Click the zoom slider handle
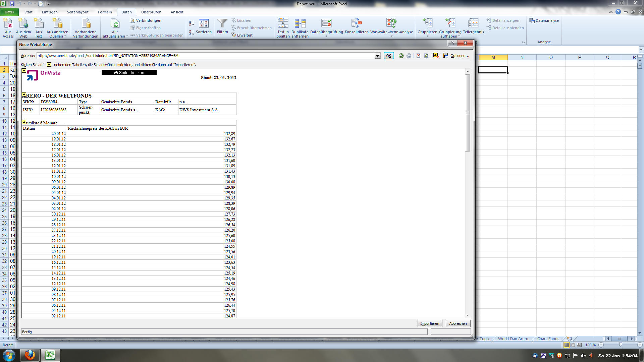Screen dimensions: 644x362 coord(620,345)
